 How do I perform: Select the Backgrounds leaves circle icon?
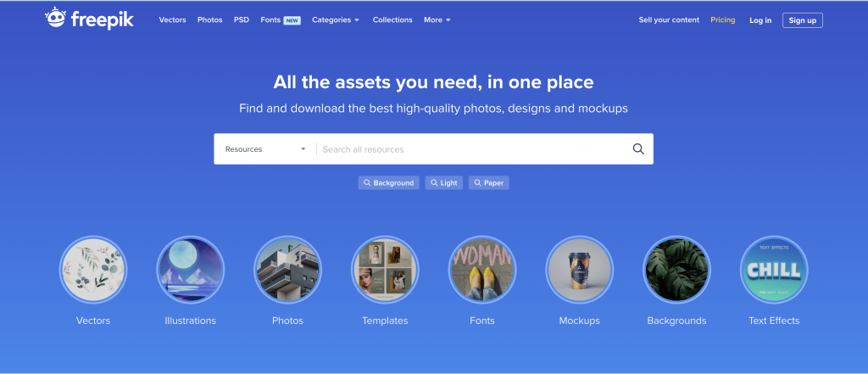pos(676,270)
